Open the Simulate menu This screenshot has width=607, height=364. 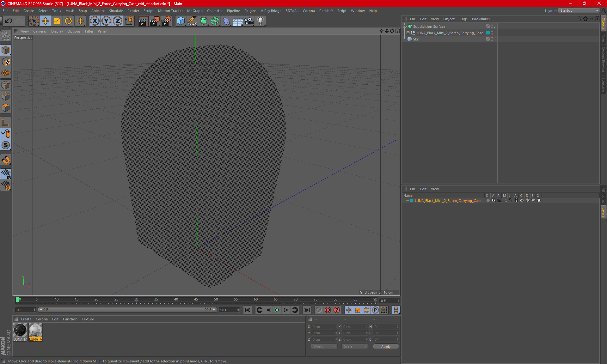[116, 11]
